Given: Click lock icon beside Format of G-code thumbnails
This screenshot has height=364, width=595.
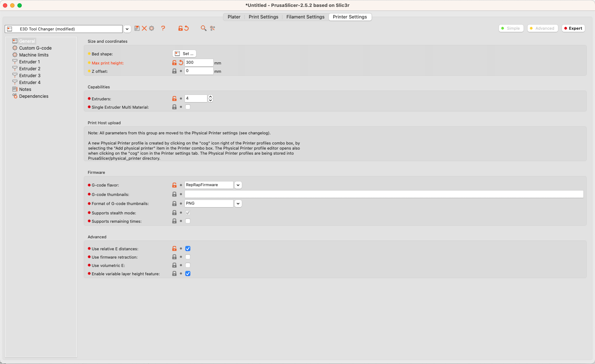Looking at the screenshot, I should 174,204.
